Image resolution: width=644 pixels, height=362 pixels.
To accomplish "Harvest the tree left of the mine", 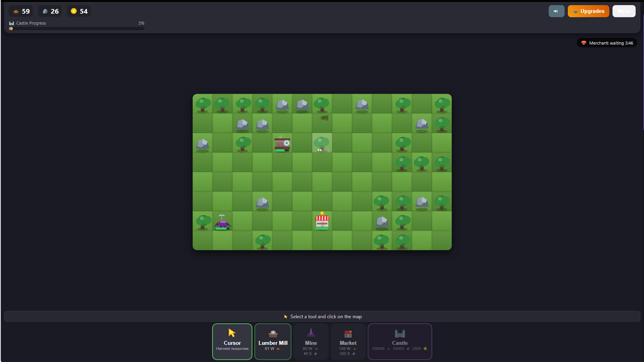I will tap(203, 222).
